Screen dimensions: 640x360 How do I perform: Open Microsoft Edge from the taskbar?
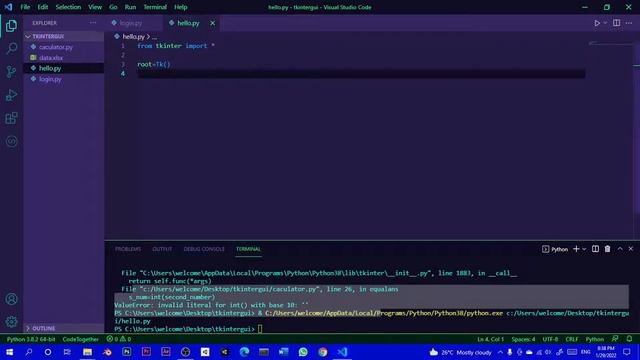click(244, 352)
